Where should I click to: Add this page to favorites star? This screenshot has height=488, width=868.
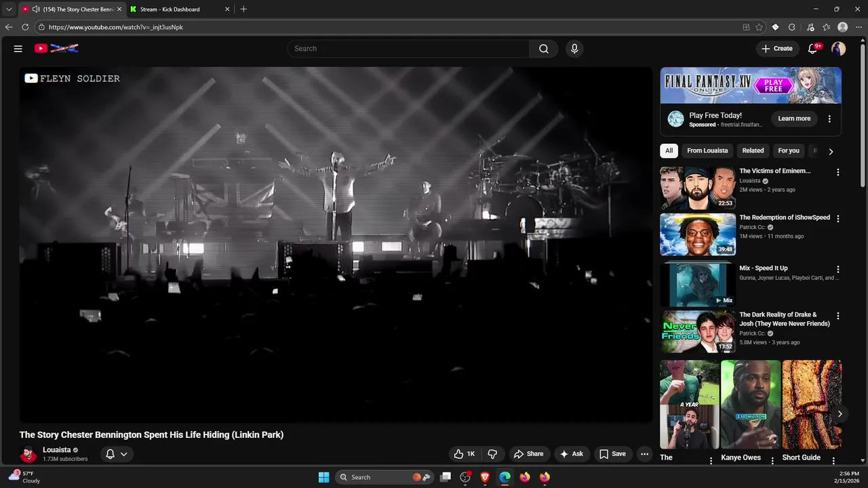(759, 27)
